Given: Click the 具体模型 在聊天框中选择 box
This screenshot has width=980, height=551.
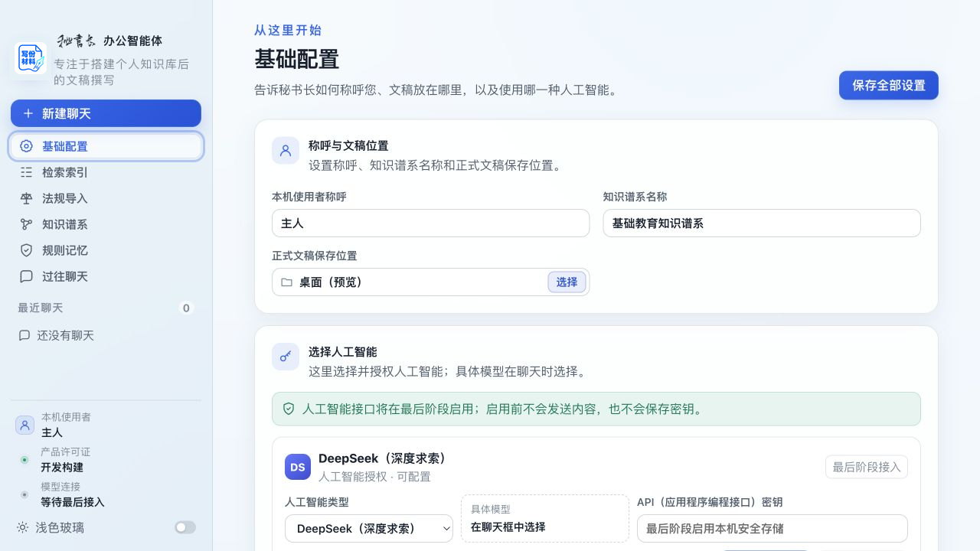Looking at the screenshot, I should click(x=545, y=519).
